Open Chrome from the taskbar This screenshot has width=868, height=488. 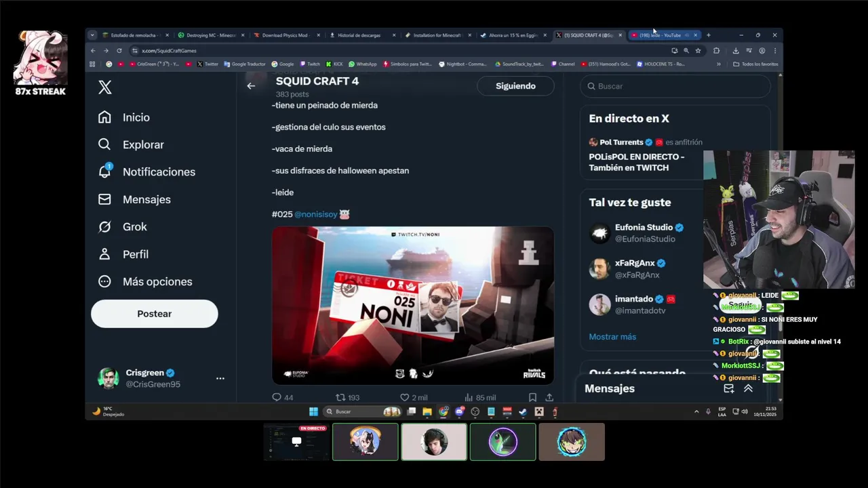tap(443, 411)
